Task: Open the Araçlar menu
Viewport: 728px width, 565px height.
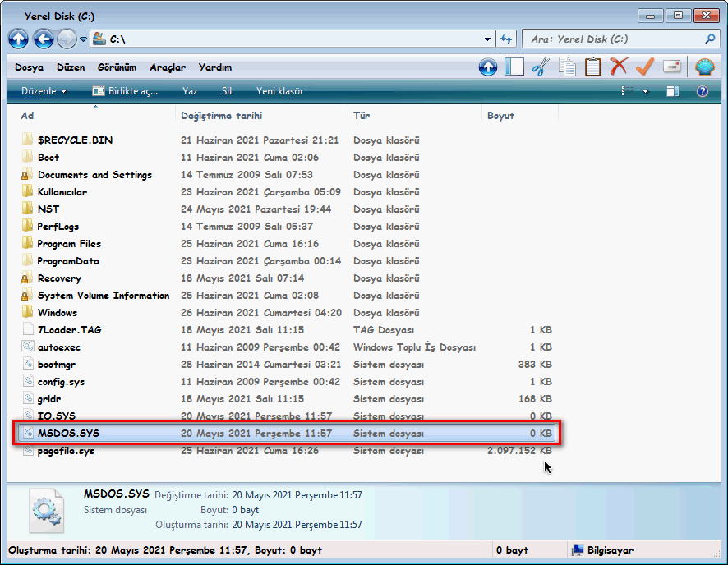Action: point(168,67)
